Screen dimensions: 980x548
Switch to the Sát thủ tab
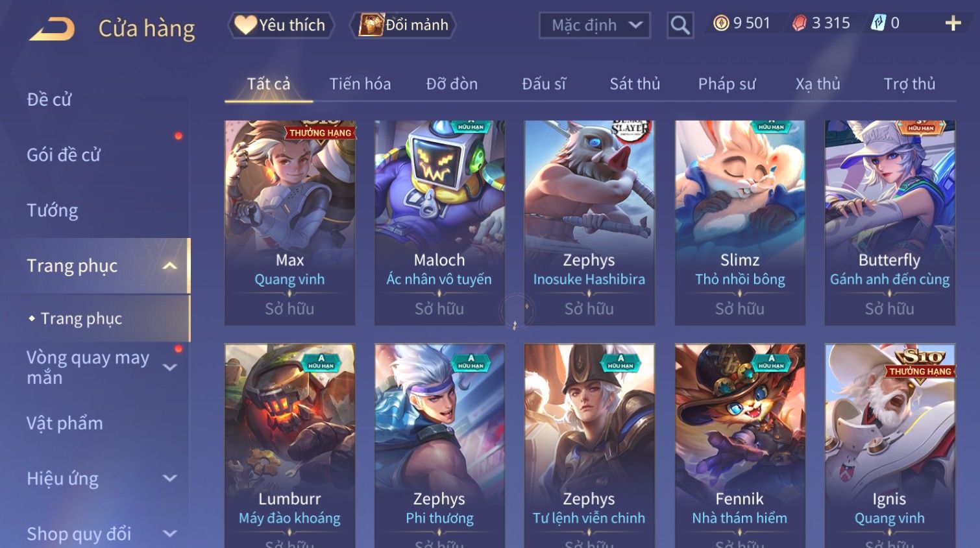[x=635, y=84]
